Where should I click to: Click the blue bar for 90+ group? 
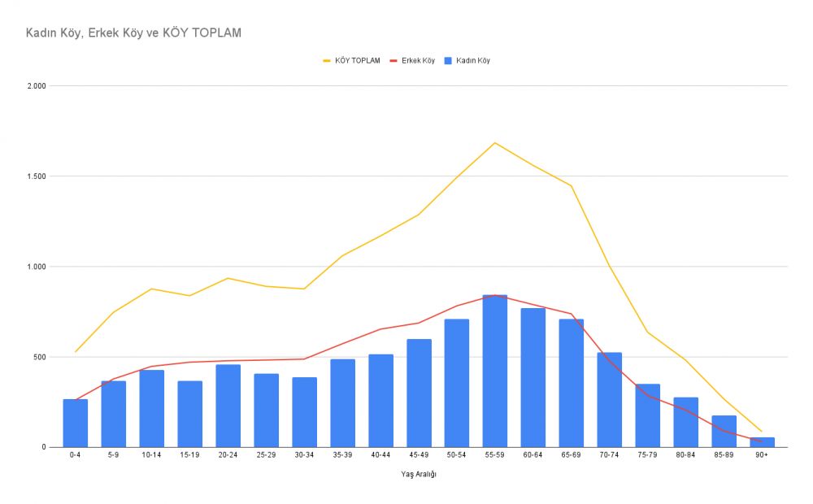[x=762, y=442]
